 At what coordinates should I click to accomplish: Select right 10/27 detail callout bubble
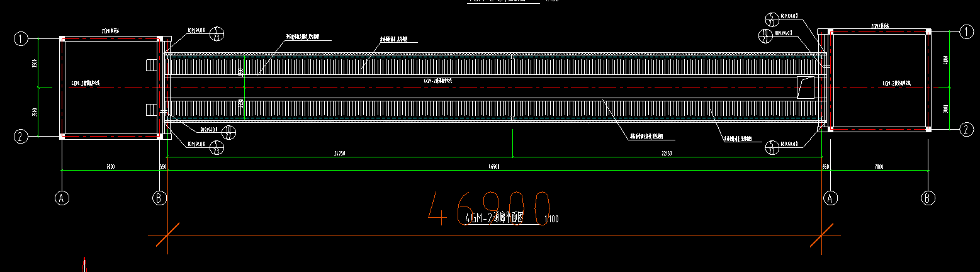click(764, 36)
